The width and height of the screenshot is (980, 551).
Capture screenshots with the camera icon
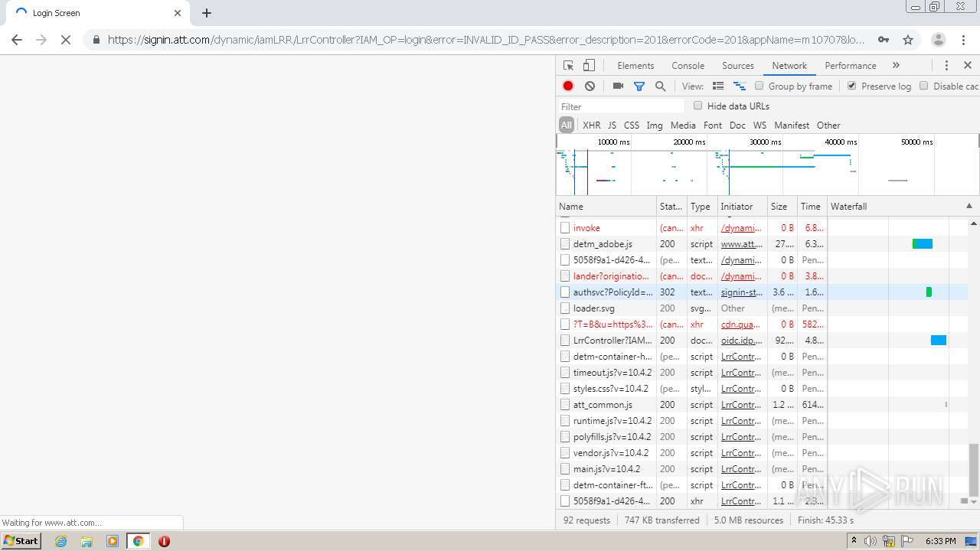point(618,86)
